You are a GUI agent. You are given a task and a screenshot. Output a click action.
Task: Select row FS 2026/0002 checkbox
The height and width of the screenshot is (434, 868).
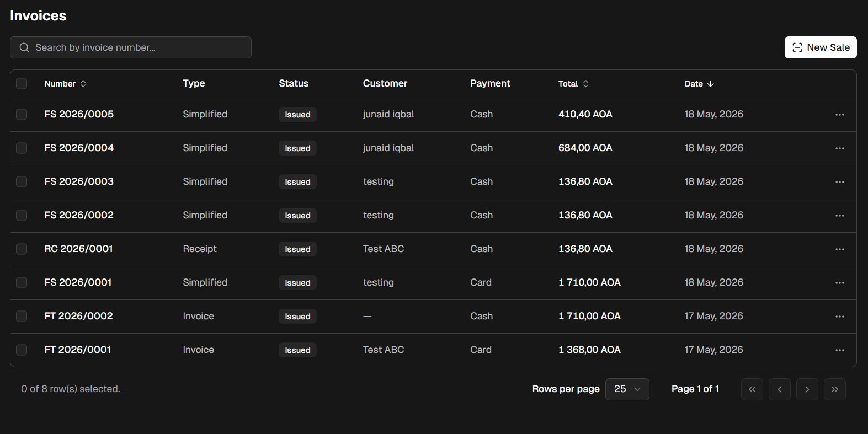(x=22, y=216)
